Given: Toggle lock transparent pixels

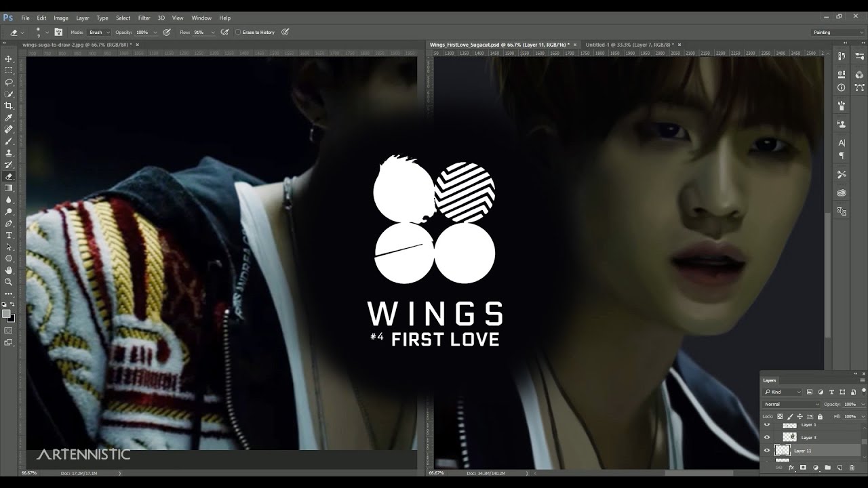Looking at the screenshot, I should click(781, 416).
